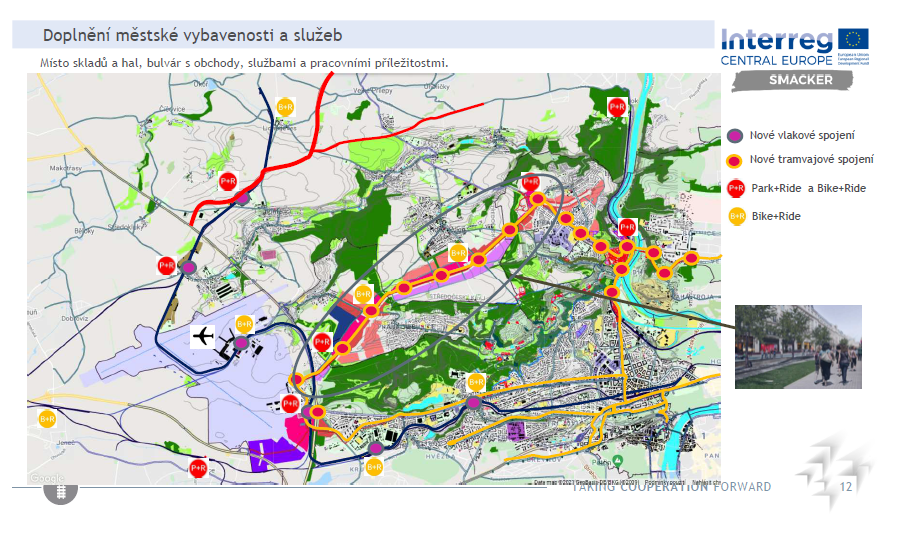Click the airplane icon at the airport
Image resolution: width=920 pixels, height=538 pixels.
[x=202, y=337]
